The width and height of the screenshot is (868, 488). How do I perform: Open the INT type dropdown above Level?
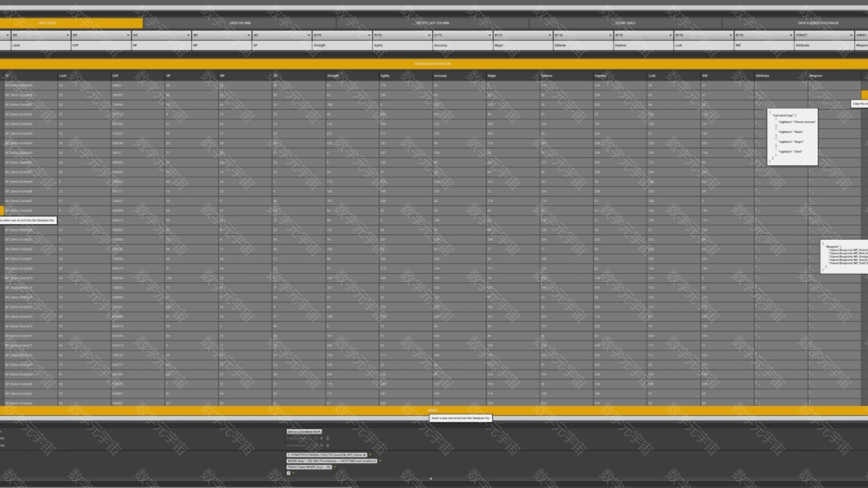coord(39,35)
